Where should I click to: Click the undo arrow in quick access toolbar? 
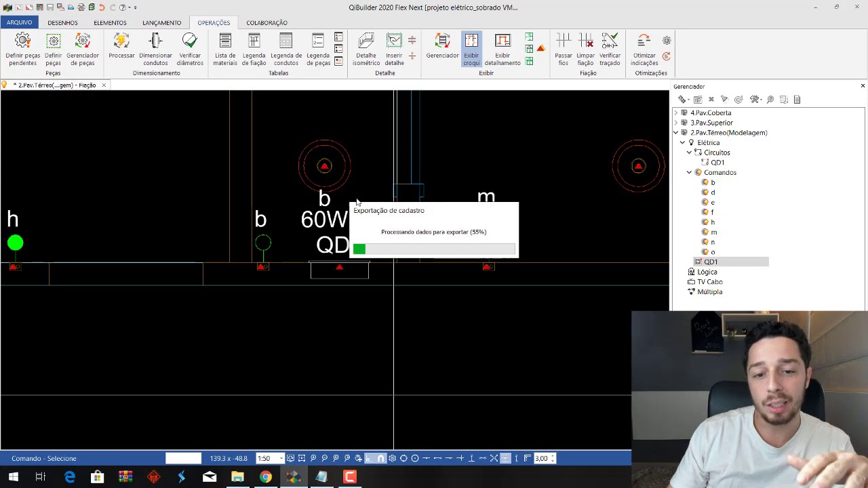pos(102,7)
